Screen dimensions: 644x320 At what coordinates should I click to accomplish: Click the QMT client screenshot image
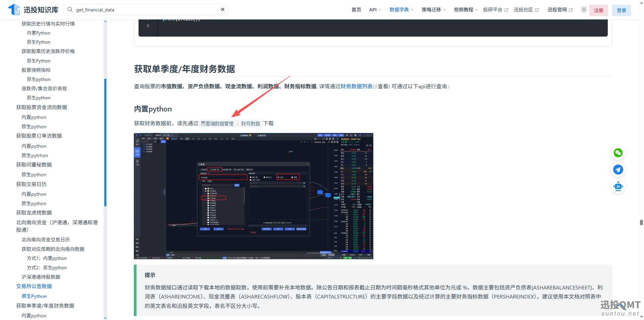(x=253, y=196)
